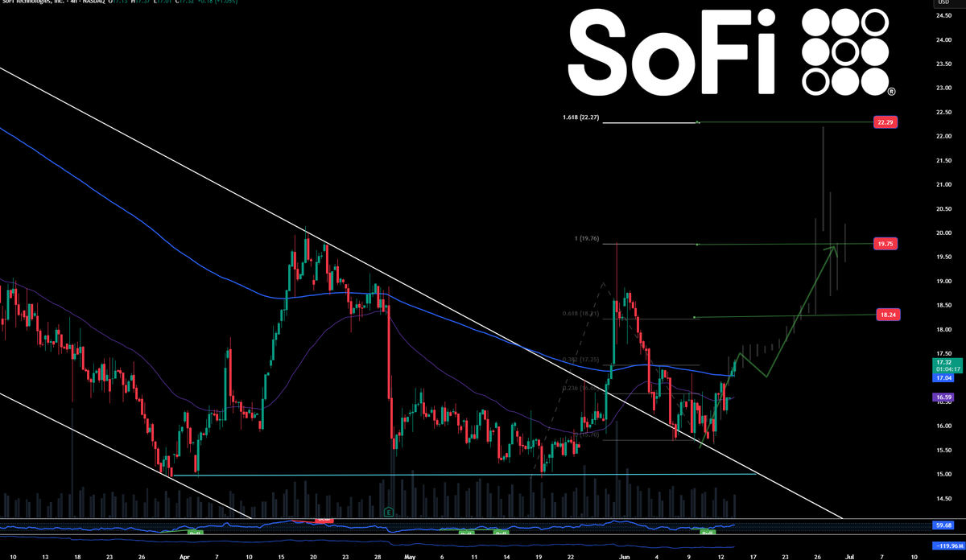
Task: Select the red 18.24 target label
Action: (x=886, y=315)
